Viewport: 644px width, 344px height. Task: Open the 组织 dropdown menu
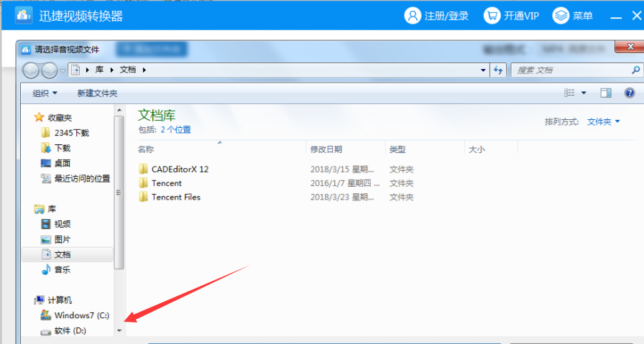tap(45, 93)
